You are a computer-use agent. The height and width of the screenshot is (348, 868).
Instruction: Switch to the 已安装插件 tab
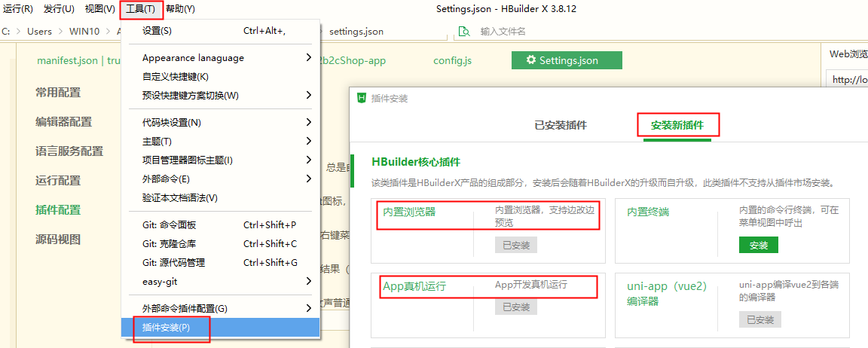[x=561, y=126]
